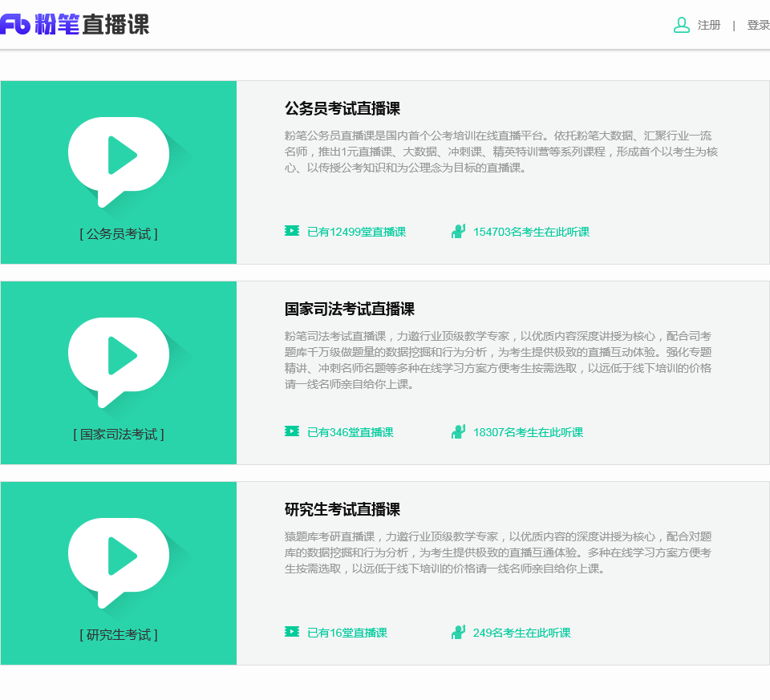Click the video icon beside 已有12499堂直播课

click(292, 231)
